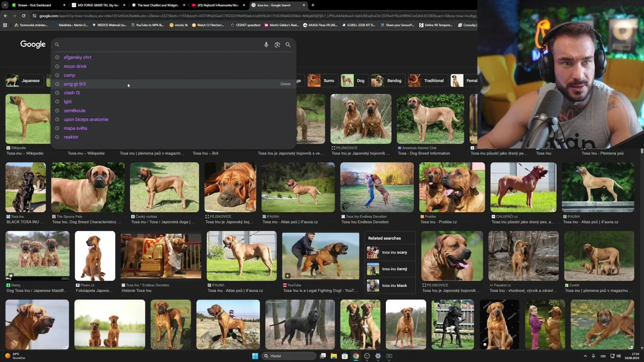Show hidden tray icons chevron
The height and width of the screenshot is (362, 644).
tap(585, 356)
